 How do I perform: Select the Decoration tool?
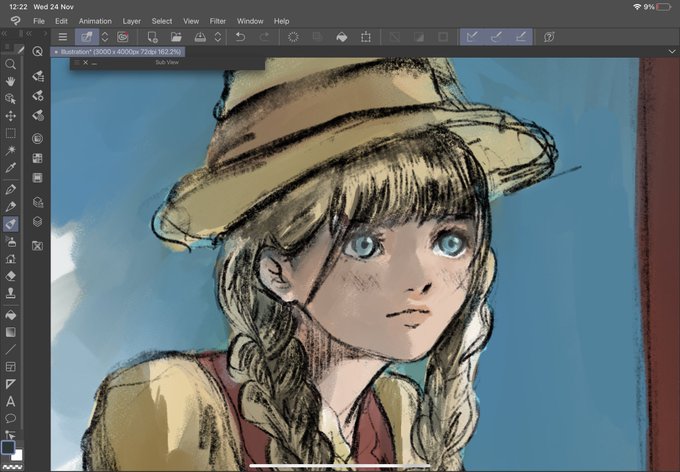[10, 259]
